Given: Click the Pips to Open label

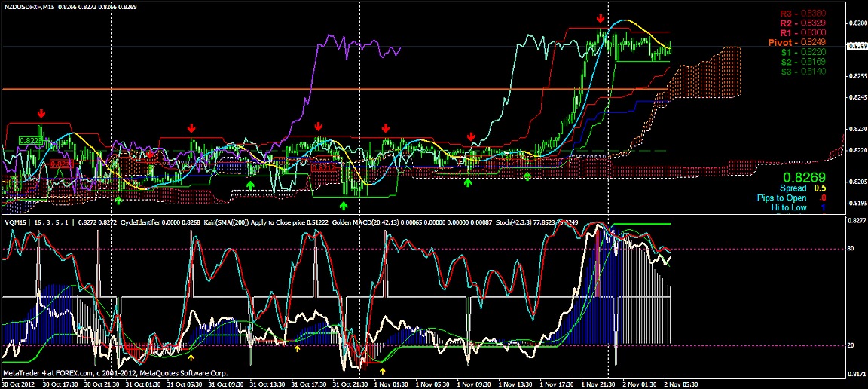Looking at the screenshot, I should click(x=782, y=198).
